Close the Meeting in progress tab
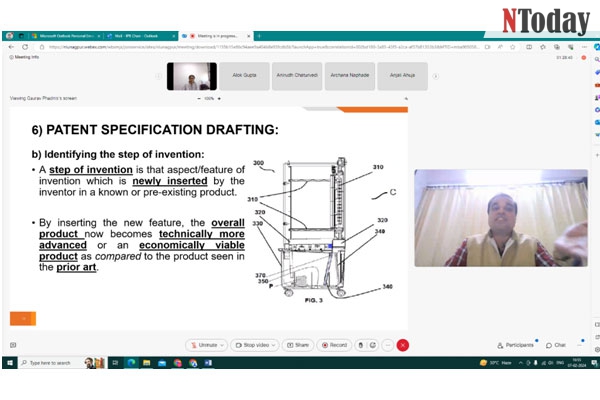Viewport: 600px width, 400px height. click(x=248, y=36)
